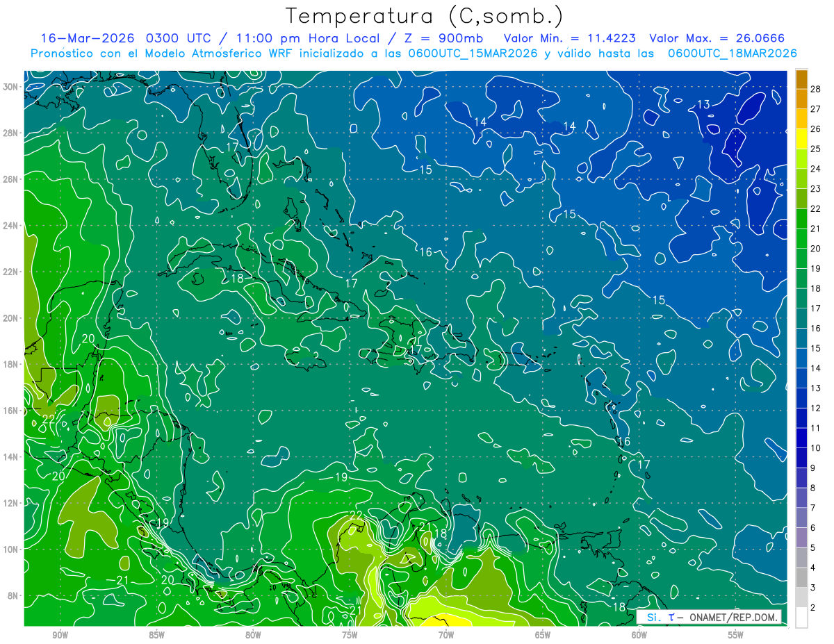Click the '70W' longitude label

pyautogui.click(x=446, y=635)
